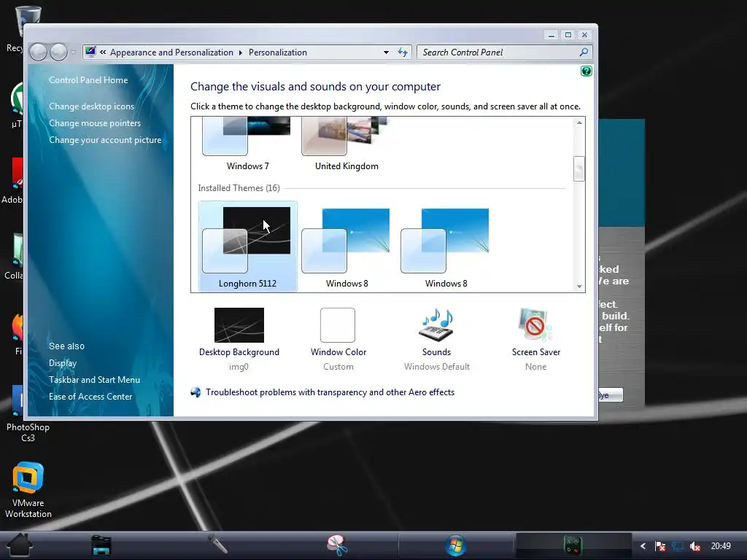Click the Control Panel icon in address bar
This screenshot has height=560, width=747.
(x=90, y=52)
